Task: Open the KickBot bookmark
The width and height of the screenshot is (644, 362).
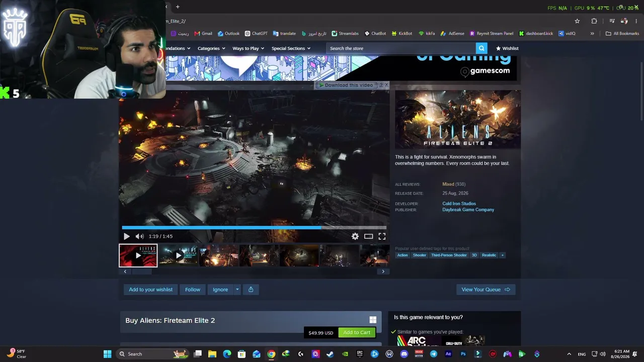Action: tap(401, 34)
